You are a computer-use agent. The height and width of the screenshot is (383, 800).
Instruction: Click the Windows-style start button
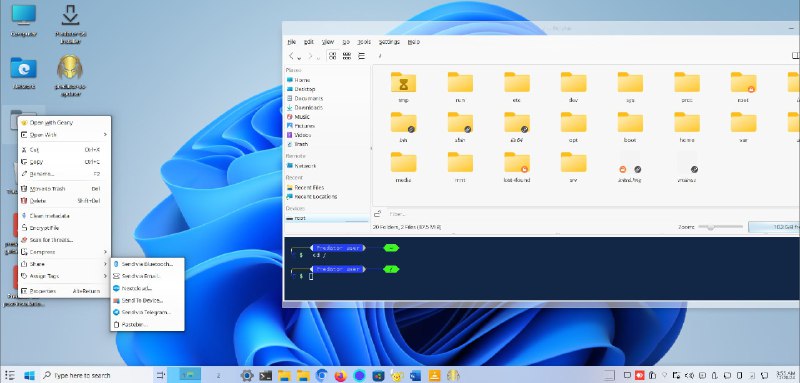29,376
